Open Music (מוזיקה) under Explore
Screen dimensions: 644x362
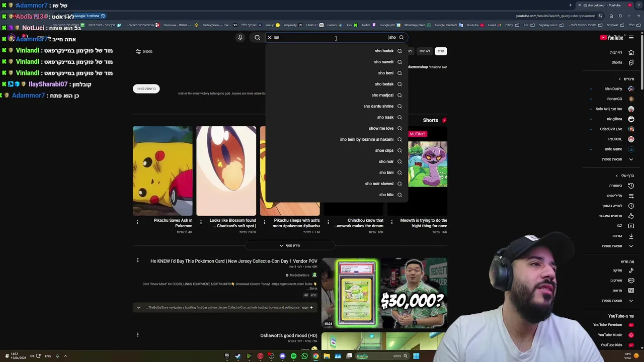(622, 270)
